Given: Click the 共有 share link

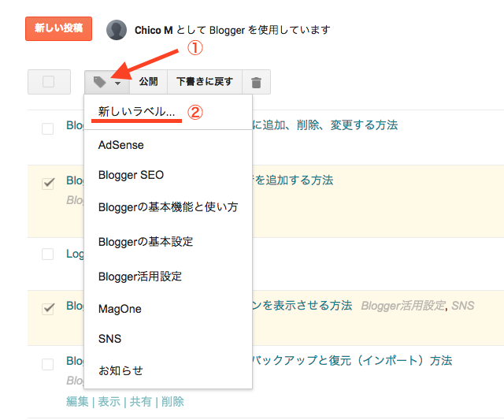Looking at the screenshot, I should click(x=140, y=402).
